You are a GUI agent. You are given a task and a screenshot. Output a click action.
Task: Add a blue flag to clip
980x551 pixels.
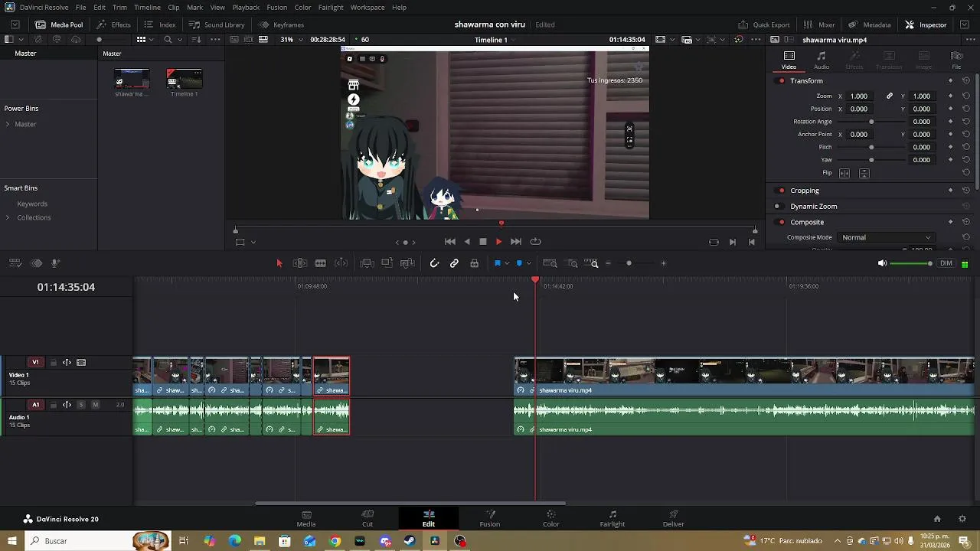pos(498,263)
